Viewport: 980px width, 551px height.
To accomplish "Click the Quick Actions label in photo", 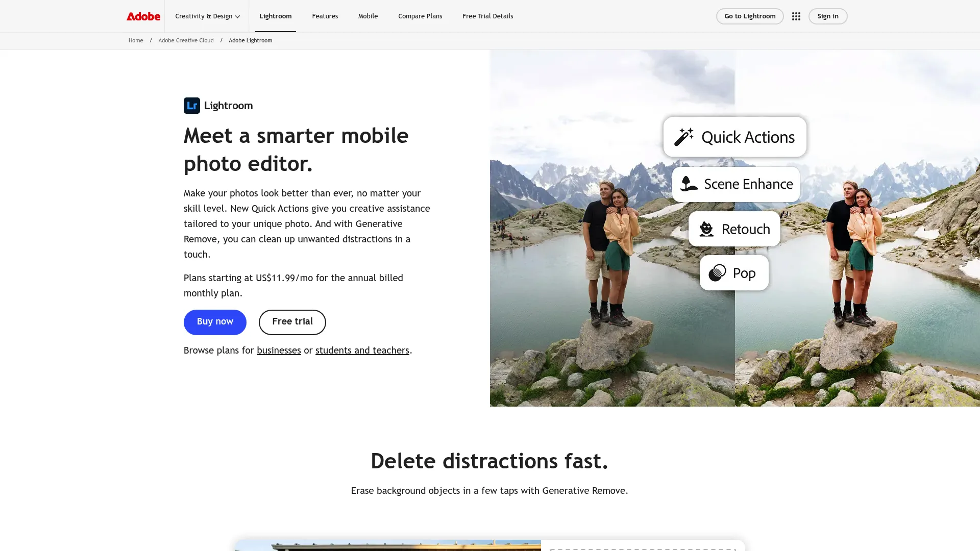I will click(748, 137).
